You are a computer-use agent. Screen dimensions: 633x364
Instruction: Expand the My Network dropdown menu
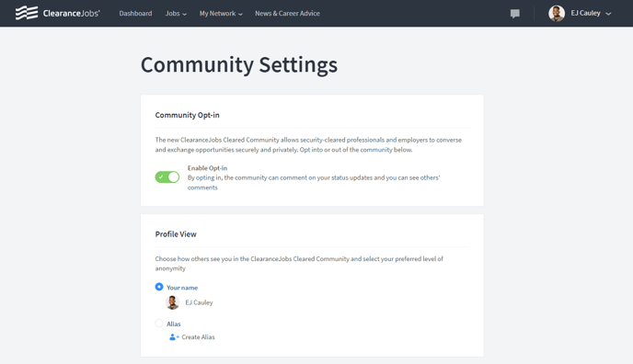pos(221,13)
